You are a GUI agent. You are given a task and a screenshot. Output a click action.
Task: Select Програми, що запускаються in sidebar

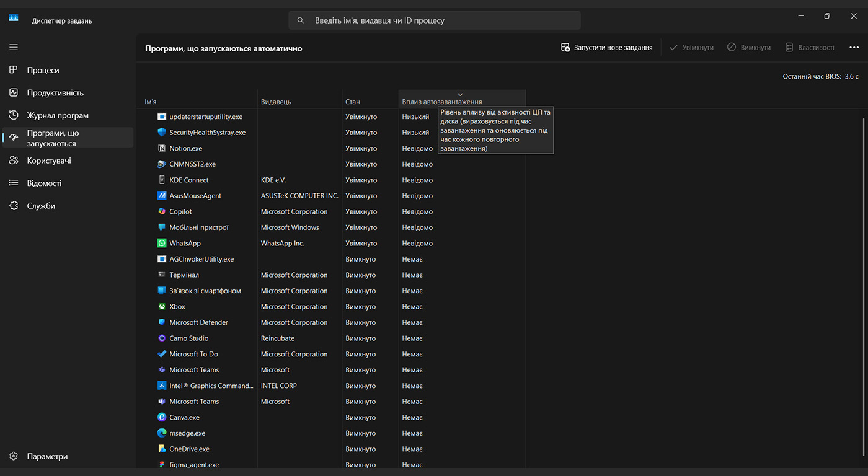[x=68, y=138]
